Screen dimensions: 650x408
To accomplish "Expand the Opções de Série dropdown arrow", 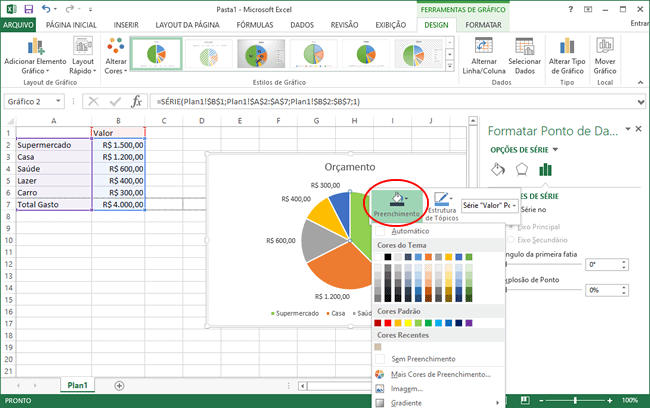I will [555, 150].
